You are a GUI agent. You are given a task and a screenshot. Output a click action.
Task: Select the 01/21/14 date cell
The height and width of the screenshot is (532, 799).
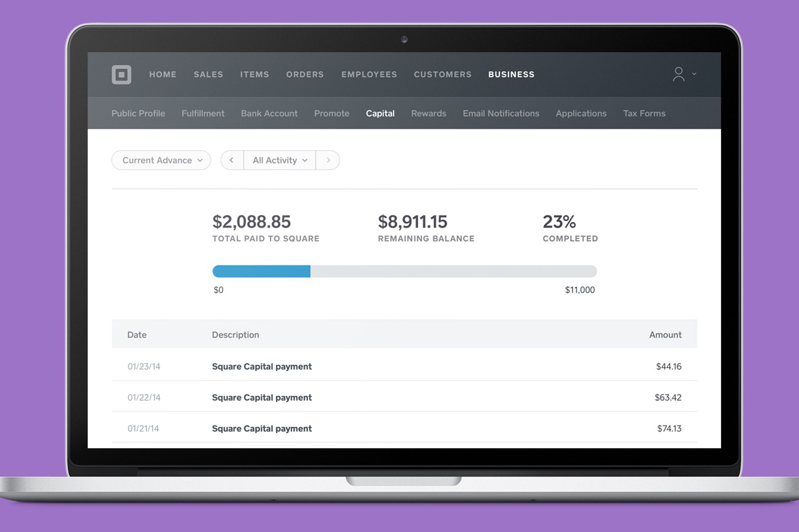pos(143,428)
